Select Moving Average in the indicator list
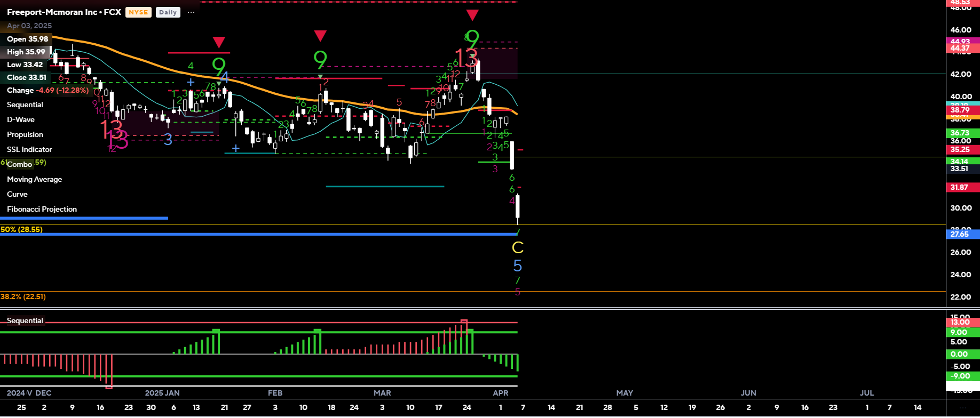This screenshot has width=980, height=418. coord(34,180)
